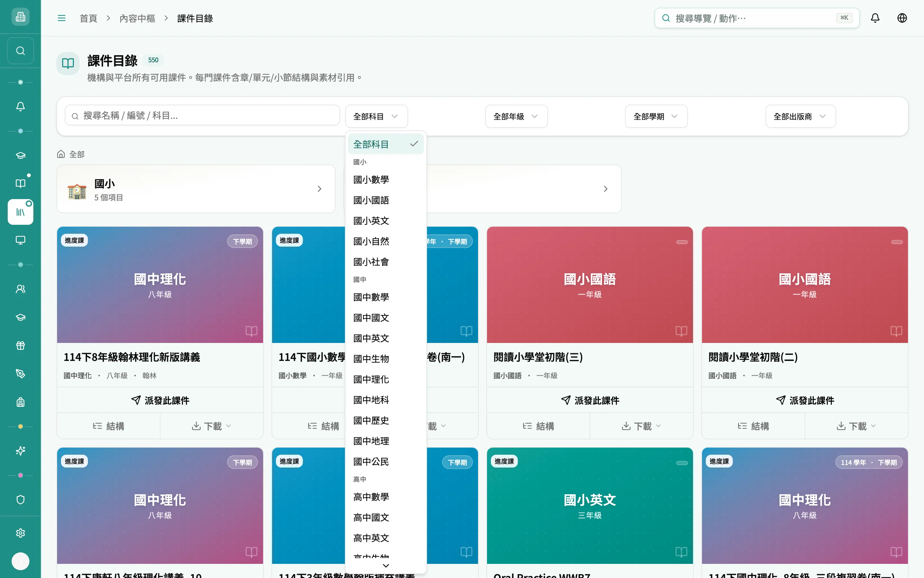Select 全部科目 in the subject list

(x=386, y=144)
